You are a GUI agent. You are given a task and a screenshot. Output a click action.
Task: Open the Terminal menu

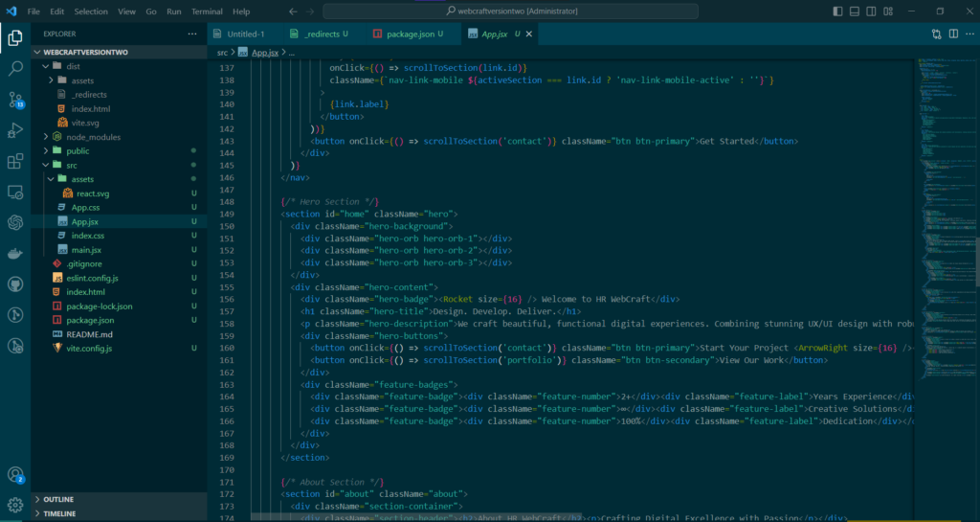[x=207, y=11]
